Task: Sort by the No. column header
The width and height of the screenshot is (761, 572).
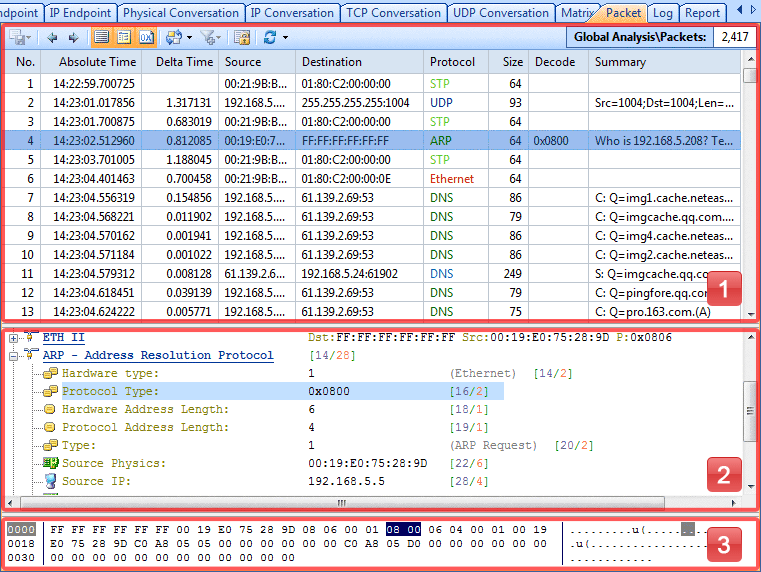Action: point(24,62)
